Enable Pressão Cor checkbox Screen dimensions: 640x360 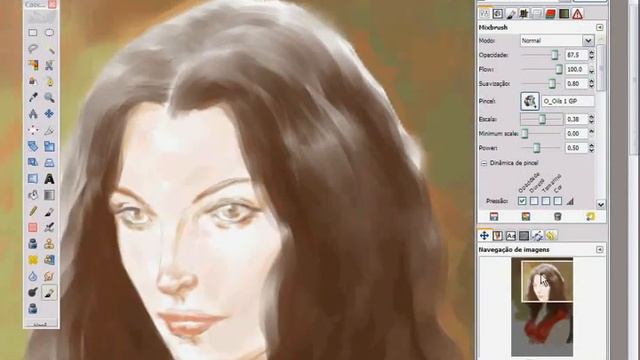click(558, 201)
